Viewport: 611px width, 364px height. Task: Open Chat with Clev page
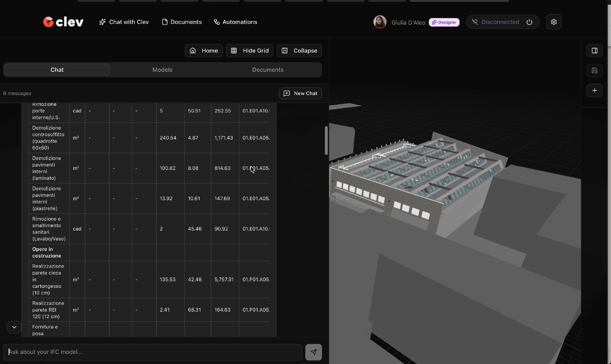[124, 22]
